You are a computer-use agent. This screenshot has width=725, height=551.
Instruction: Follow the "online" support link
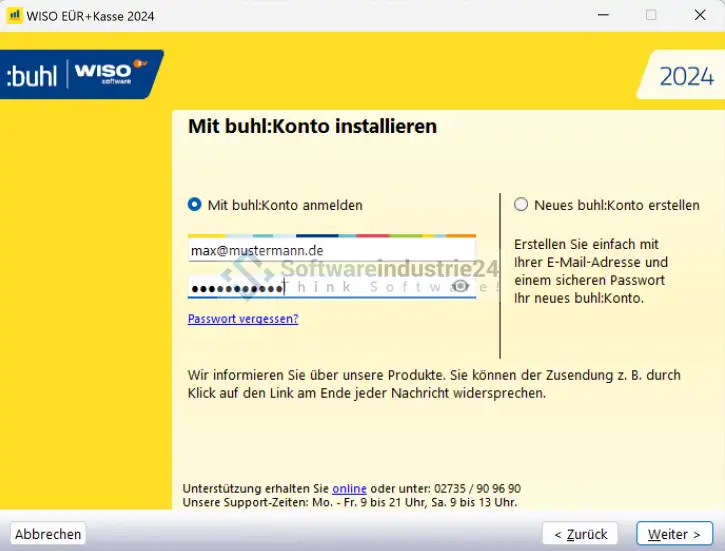point(349,488)
